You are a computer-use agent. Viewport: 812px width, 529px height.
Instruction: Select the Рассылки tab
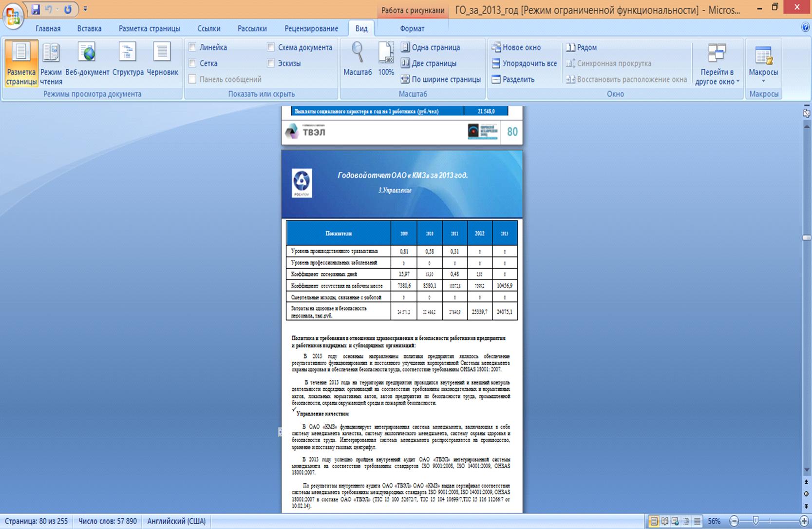[x=252, y=28]
